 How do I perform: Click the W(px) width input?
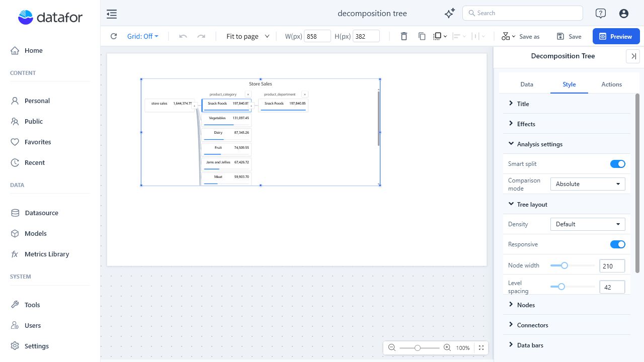[317, 36]
